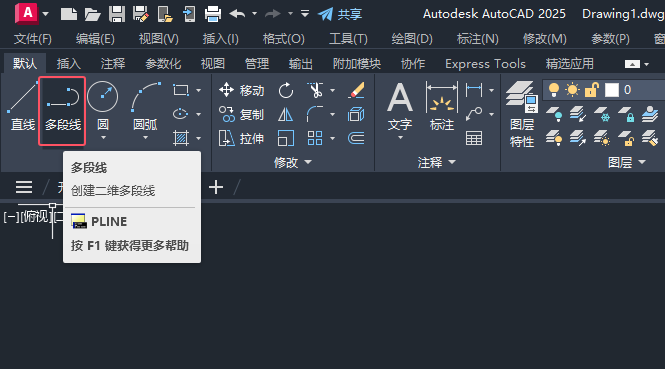Customize the Quick Access Toolbar dropdown
The width and height of the screenshot is (665, 369).
(x=305, y=14)
